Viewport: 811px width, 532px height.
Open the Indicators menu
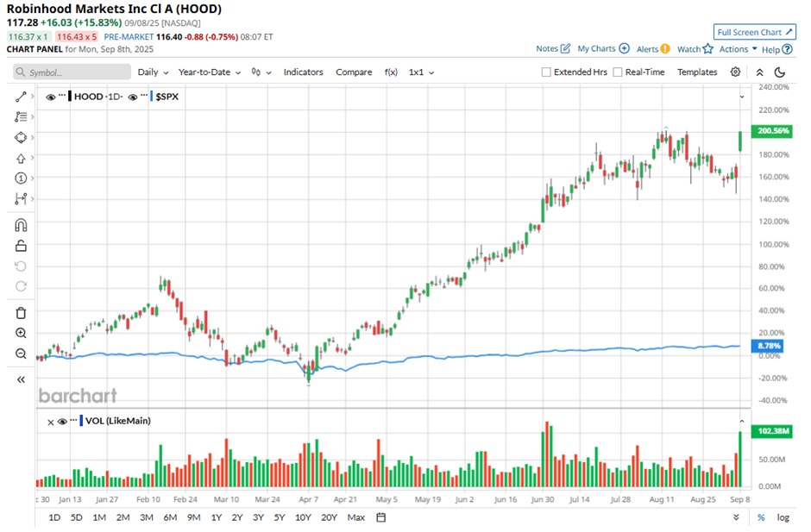[x=303, y=72]
